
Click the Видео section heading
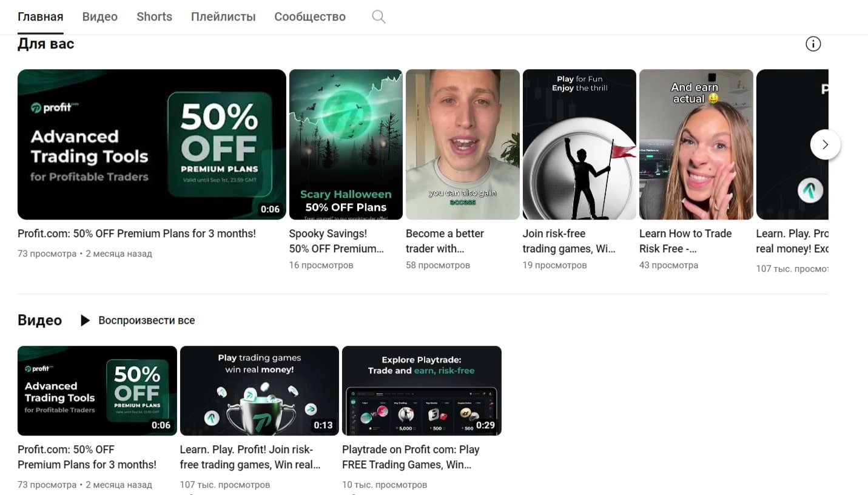point(39,320)
